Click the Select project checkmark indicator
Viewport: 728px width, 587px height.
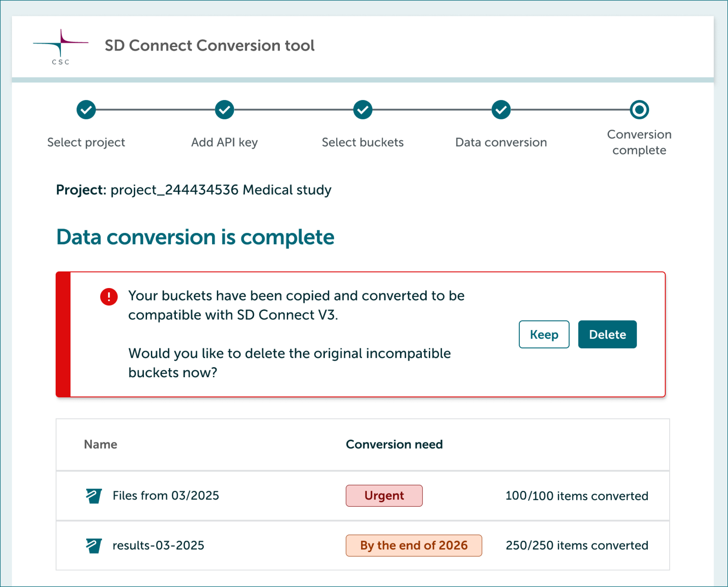(86, 110)
